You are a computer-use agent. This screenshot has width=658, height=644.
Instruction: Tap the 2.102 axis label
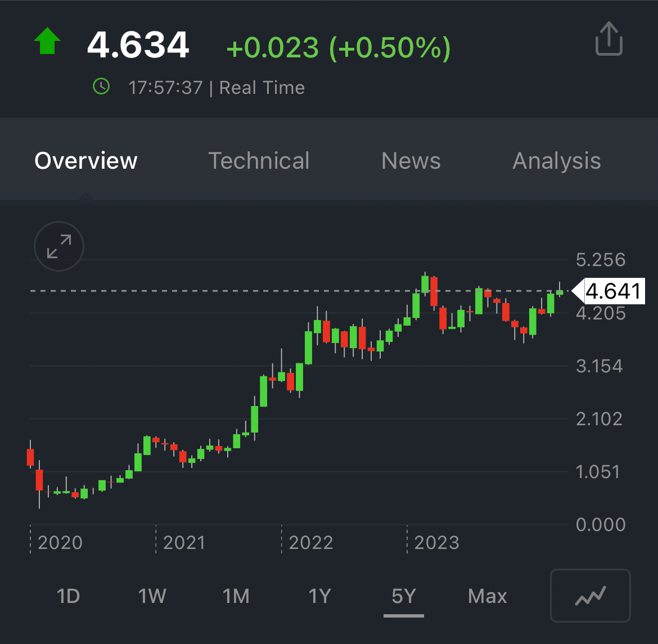tap(599, 419)
